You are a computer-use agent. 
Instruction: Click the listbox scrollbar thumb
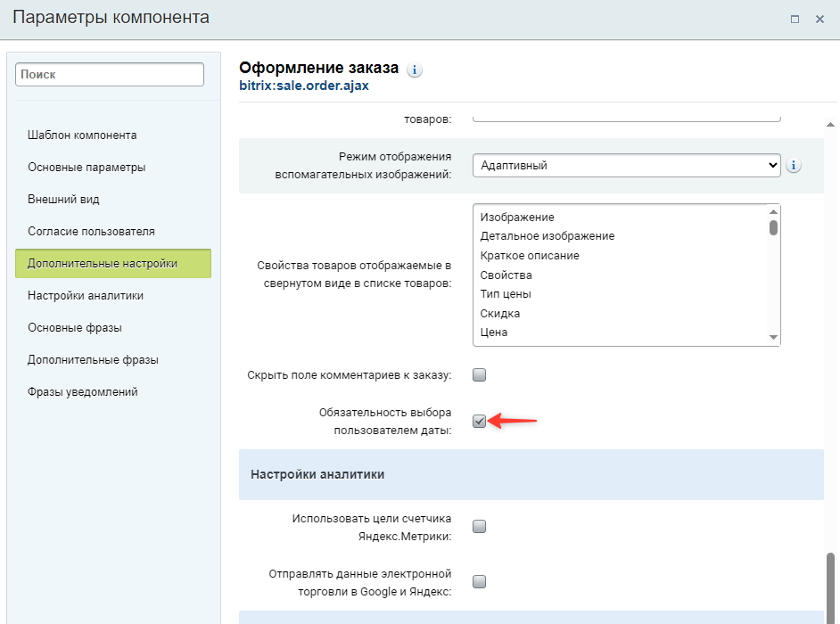[774, 227]
